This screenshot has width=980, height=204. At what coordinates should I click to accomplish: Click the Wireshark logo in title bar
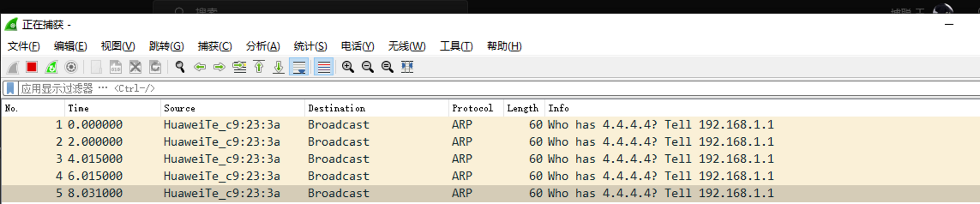point(12,24)
